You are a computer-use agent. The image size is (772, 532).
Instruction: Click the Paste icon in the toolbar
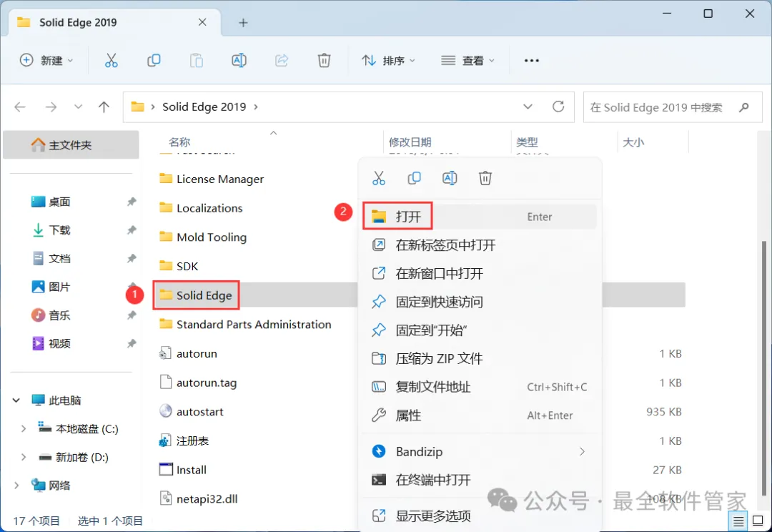197,60
